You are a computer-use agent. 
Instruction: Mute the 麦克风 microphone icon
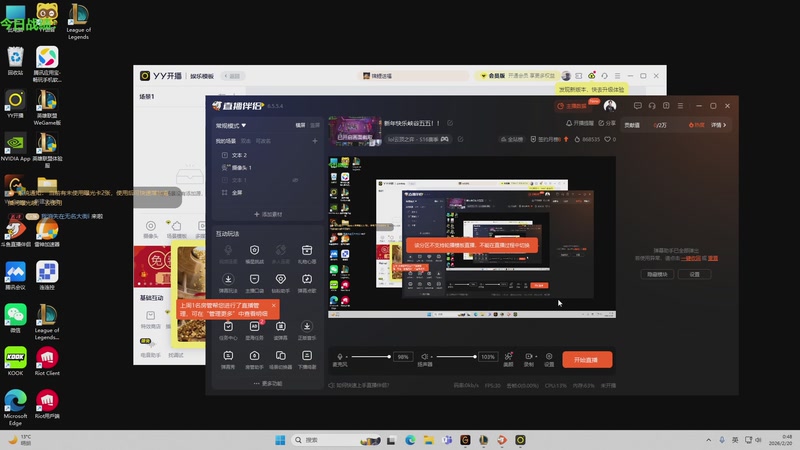coord(340,357)
